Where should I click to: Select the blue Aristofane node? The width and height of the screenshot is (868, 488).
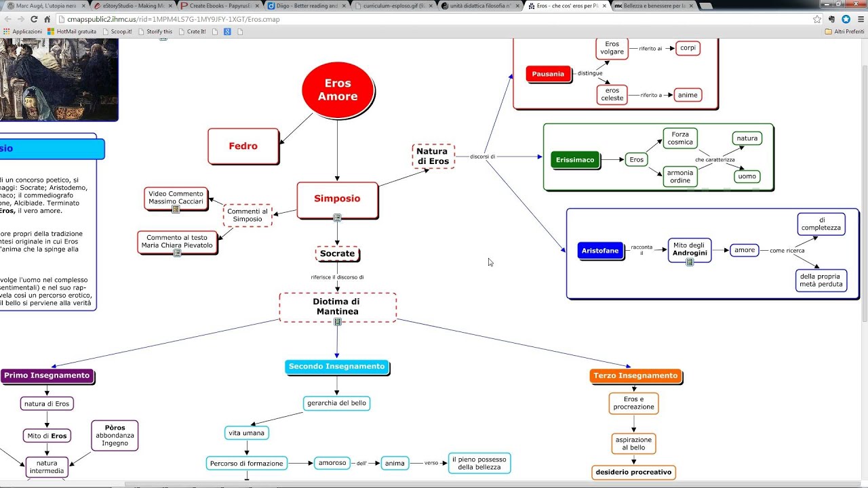click(x=600, y=251)
